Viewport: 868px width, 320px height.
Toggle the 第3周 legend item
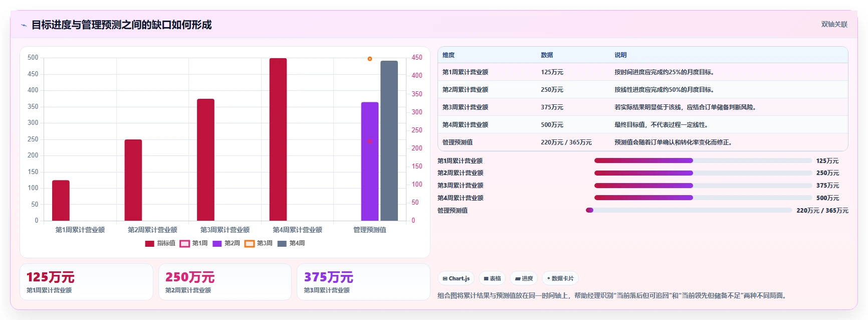(259, 243)
